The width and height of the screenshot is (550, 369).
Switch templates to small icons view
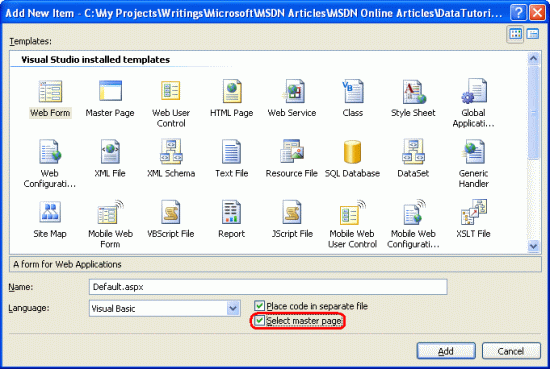pos(533,34)
